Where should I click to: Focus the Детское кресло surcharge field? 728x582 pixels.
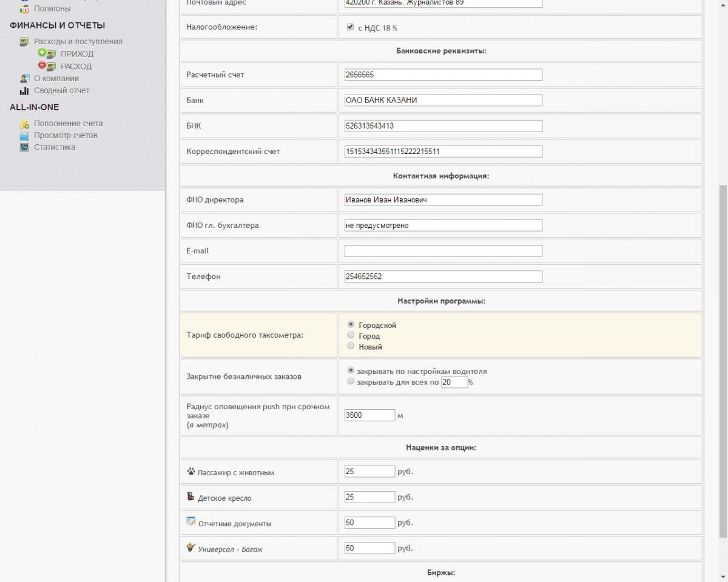pyautogui.click(x=369, y=497)
